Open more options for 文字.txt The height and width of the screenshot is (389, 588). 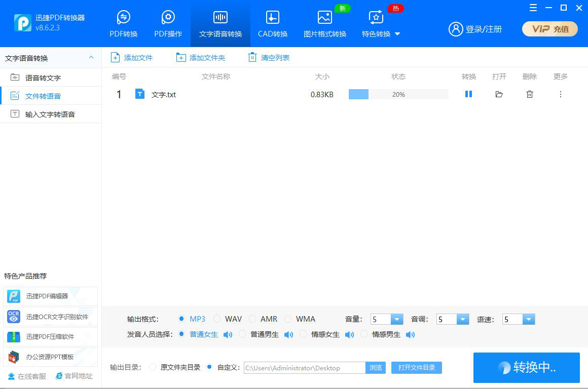pyautogui.click(x=560, y=94)
